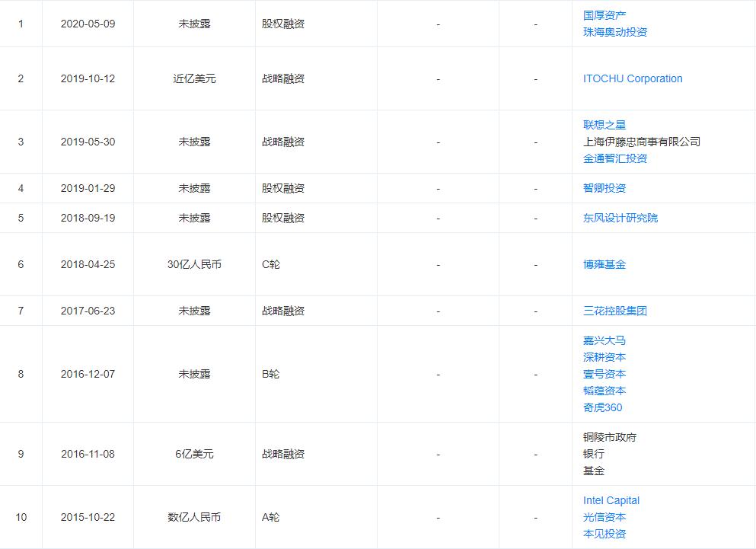
Task: Open the 壹号资本 investor link
Action: (604, 374)
